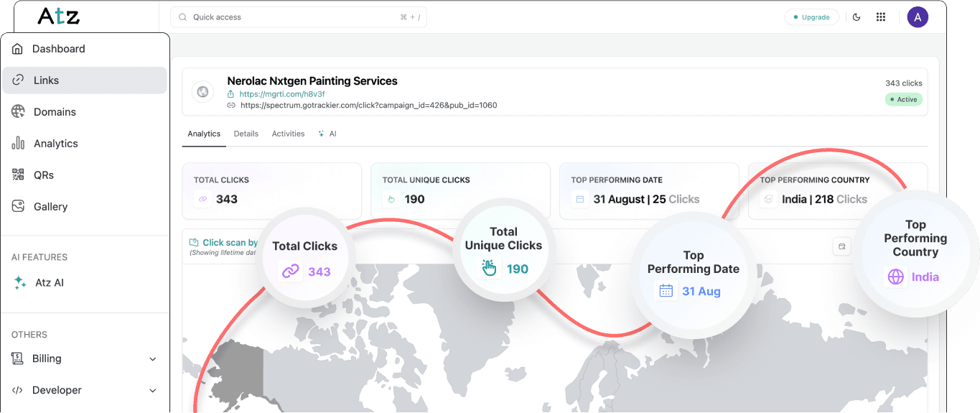Click the Nerolac Nxtgen Painting Services title

point(312,81)
